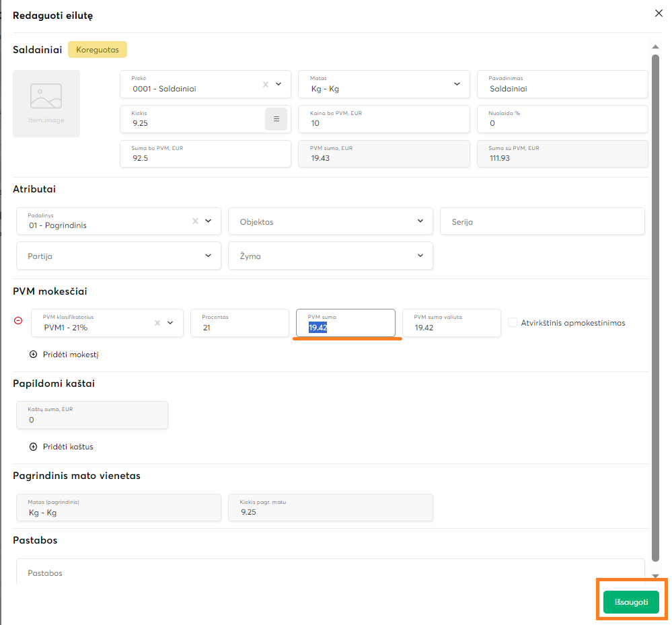This screenshot has height=625, width=672.
Task: Open the Matas dropdown
Action: pos(457,84)
